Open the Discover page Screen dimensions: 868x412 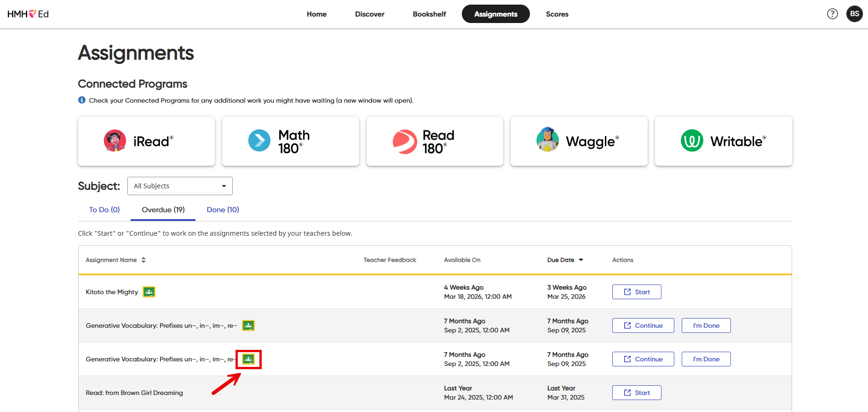pyautogui.click(x=369, y=14)
